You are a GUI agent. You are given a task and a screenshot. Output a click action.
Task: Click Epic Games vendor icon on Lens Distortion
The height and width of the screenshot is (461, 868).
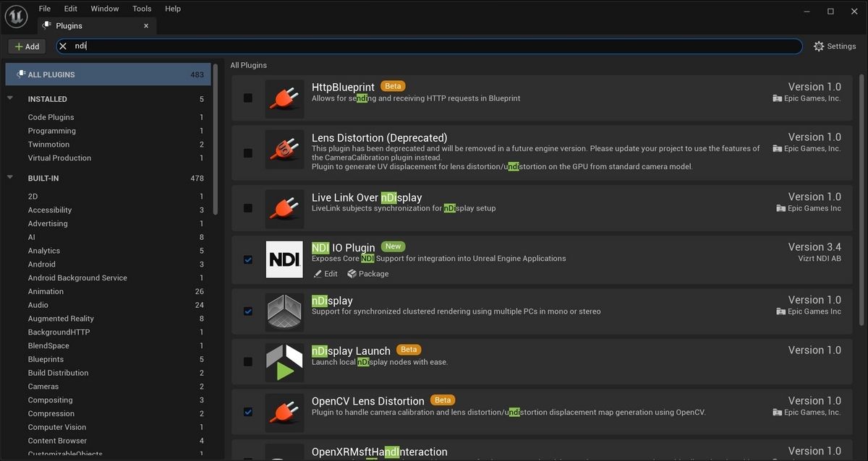tap(777, 148)
